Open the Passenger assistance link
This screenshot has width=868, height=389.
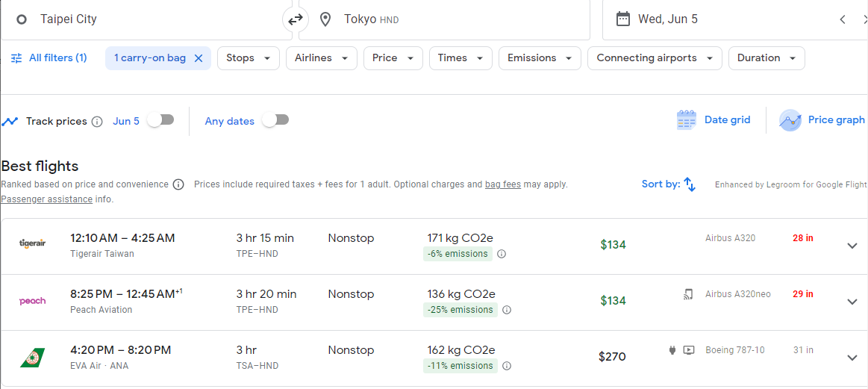[x=46, y=199]
